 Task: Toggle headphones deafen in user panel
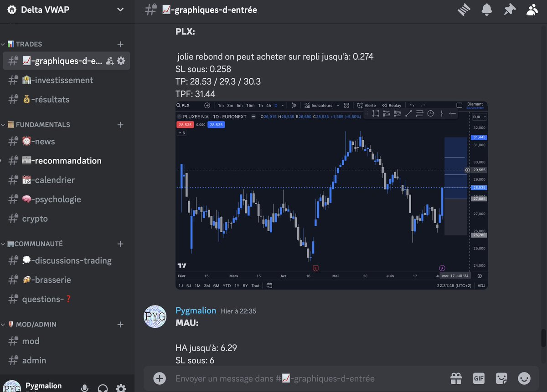pos(103,388)
